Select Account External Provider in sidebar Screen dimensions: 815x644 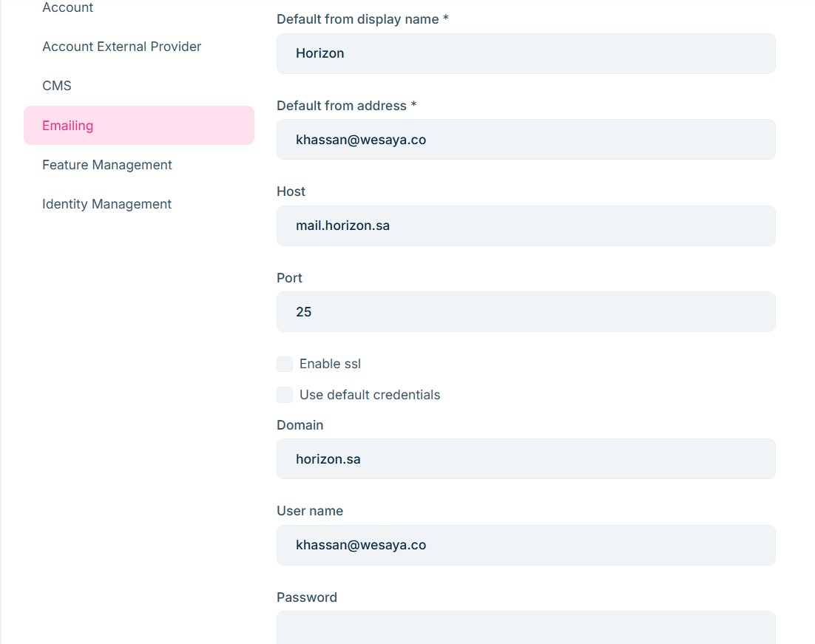point(121,47)
